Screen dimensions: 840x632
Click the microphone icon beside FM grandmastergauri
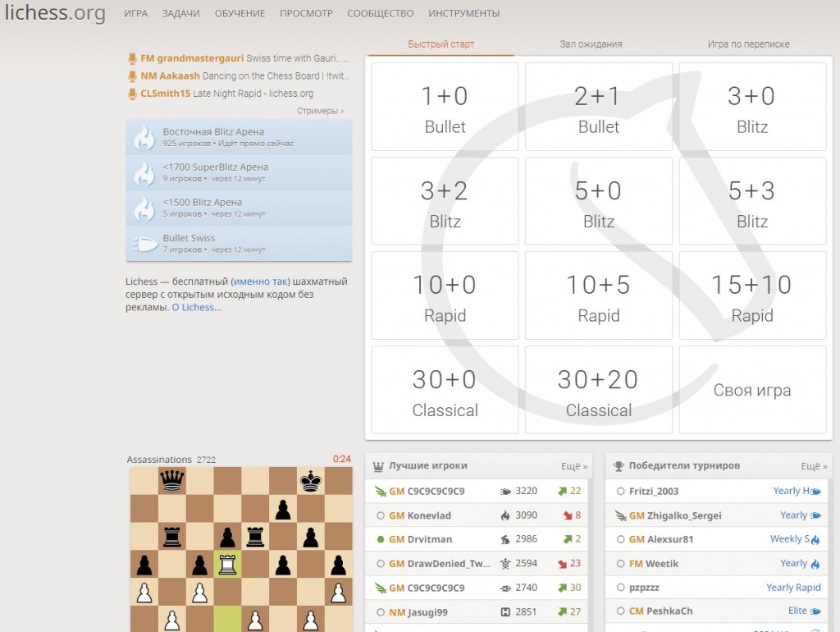tap(132, 58)
